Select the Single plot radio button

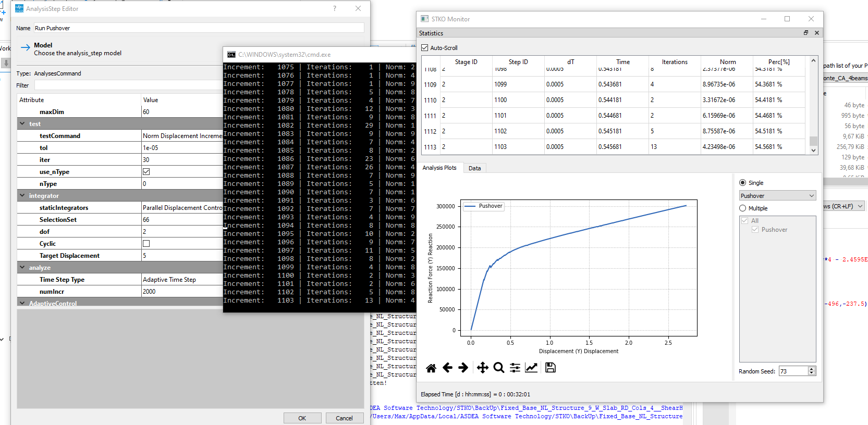[x=743, y=183]
